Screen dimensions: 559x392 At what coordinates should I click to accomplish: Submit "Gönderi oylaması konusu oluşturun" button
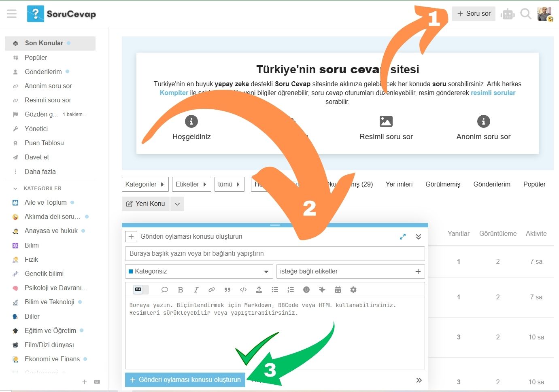pos(185,380)
